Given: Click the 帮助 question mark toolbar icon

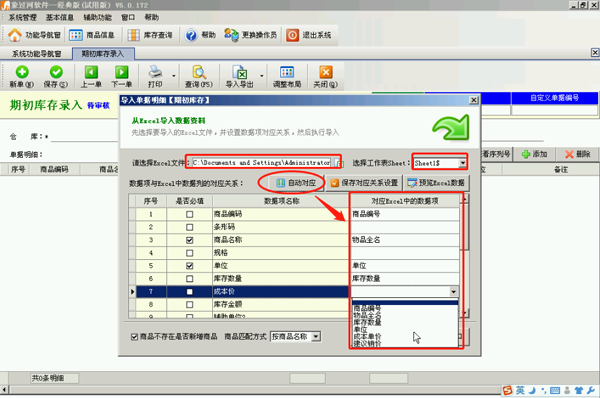Looking at the screenshot, I should coord(191,35).
